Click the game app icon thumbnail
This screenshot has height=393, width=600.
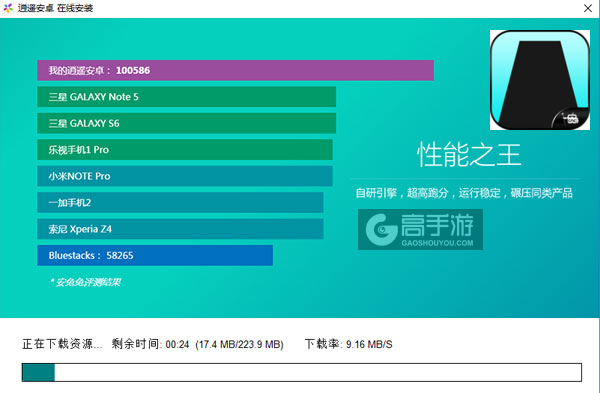540,80
